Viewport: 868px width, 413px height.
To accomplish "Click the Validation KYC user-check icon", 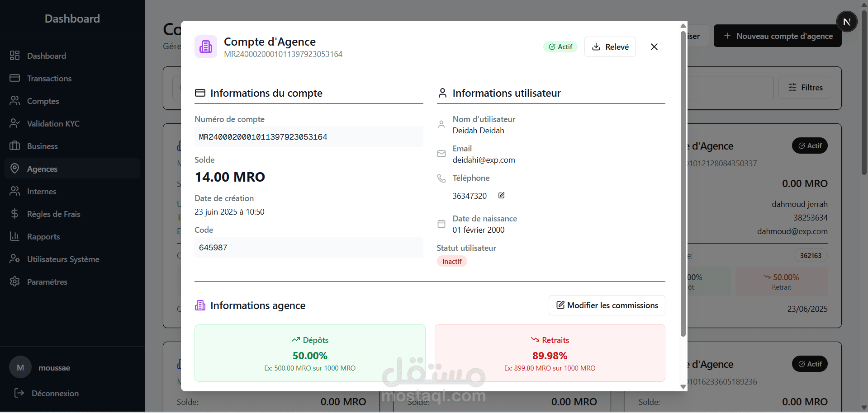I will (14, 123).
